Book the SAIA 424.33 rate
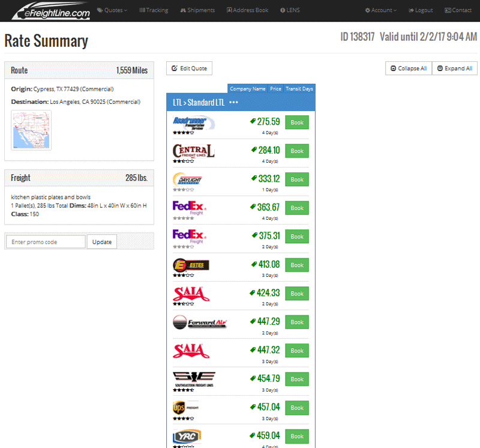Viewport: 480px width, 448px height. (x=297, y=293)
